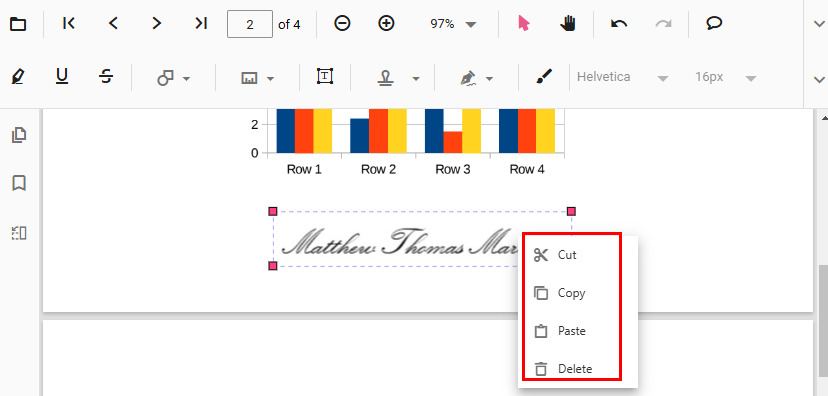Activate the hand pan tool
The height and width of the screenshot is (396, 828).
568,23
